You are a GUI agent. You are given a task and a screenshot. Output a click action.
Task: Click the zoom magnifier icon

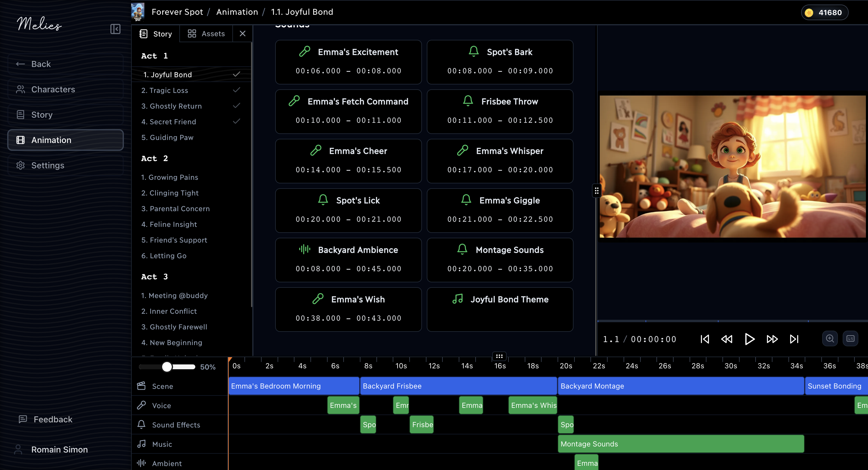click(830, 338)
